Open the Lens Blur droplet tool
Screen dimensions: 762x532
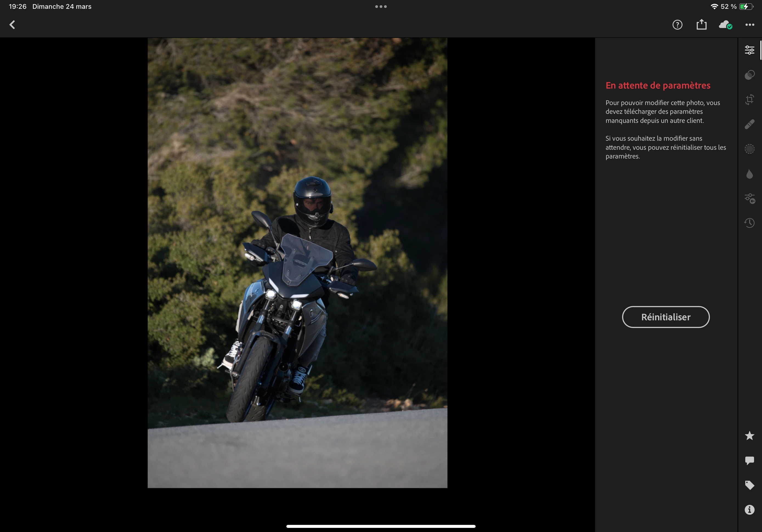tap(749, 174)
